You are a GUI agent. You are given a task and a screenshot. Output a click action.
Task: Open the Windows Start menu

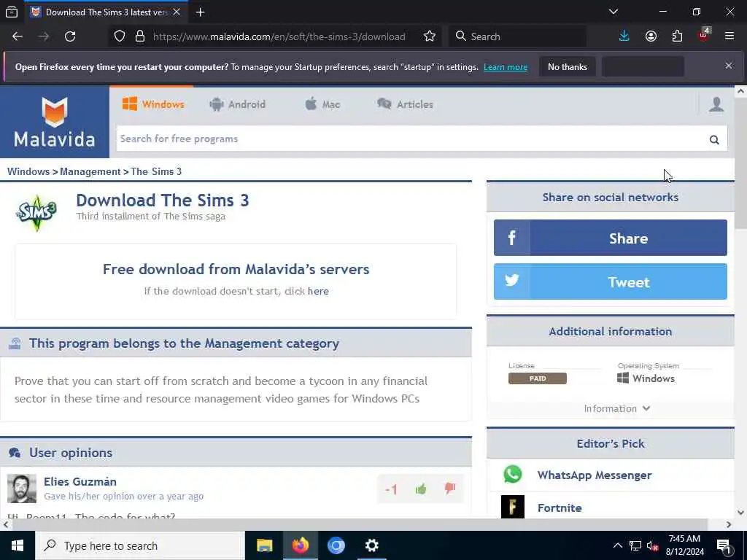click(18, 545)
